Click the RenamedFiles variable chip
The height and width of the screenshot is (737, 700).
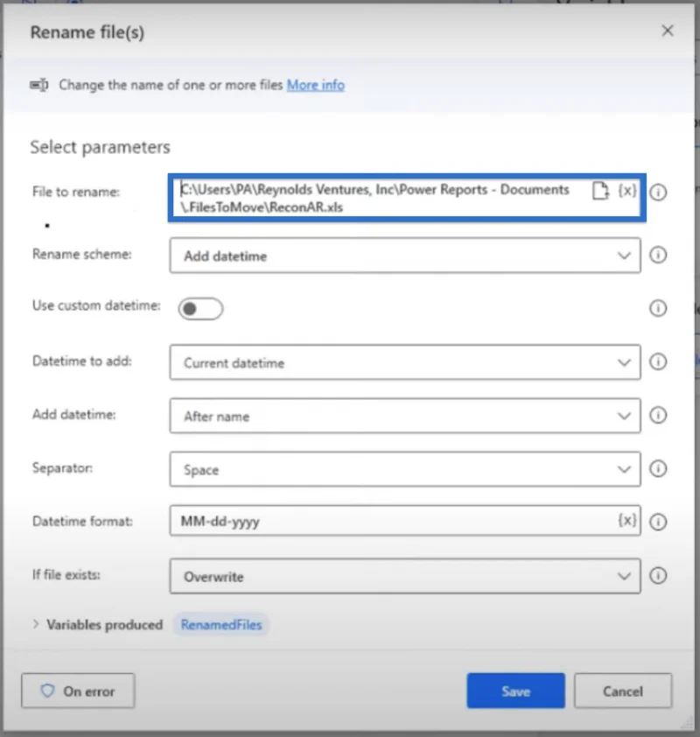pos(221,625)
